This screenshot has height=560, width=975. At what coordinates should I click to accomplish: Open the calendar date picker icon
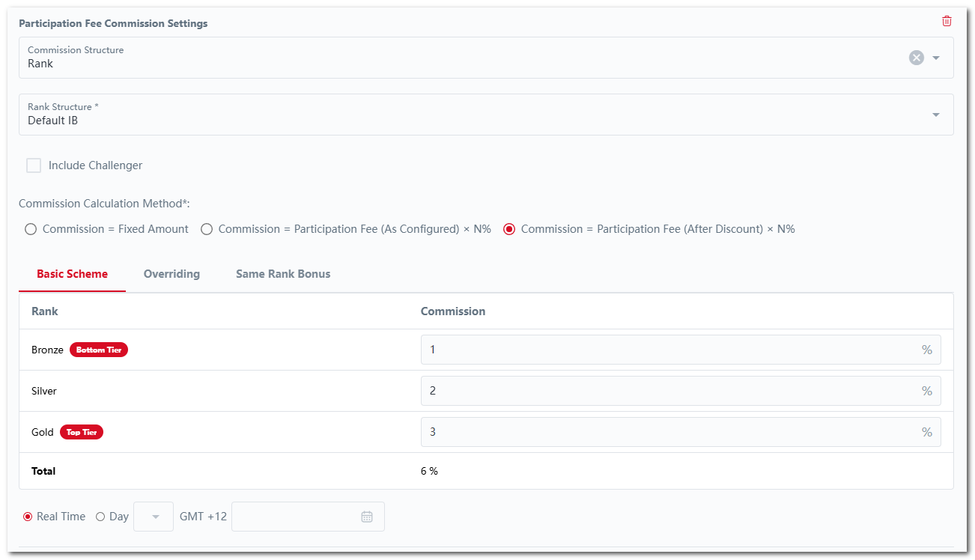click(367, 517)
